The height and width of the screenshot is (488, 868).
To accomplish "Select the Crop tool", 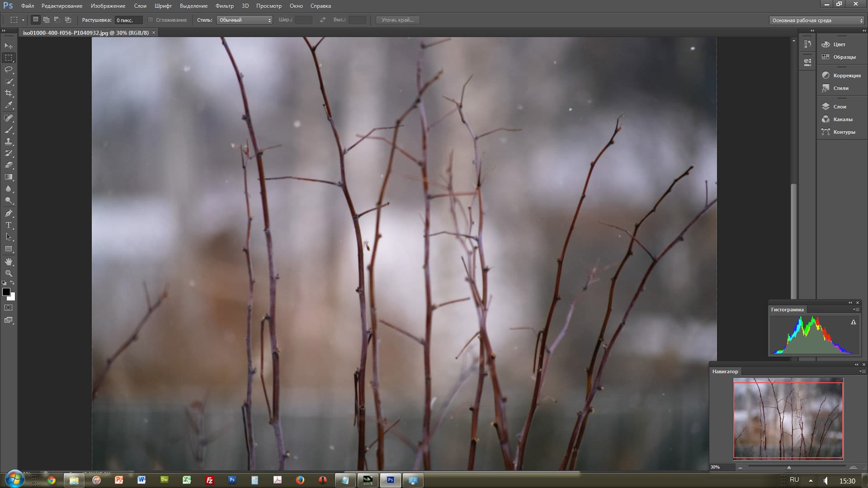I will 9,93.
